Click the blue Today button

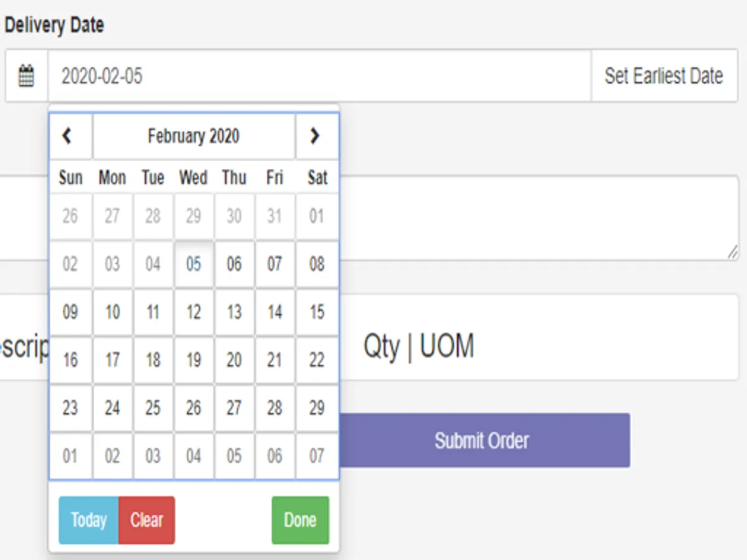click(x=88, y=520)
